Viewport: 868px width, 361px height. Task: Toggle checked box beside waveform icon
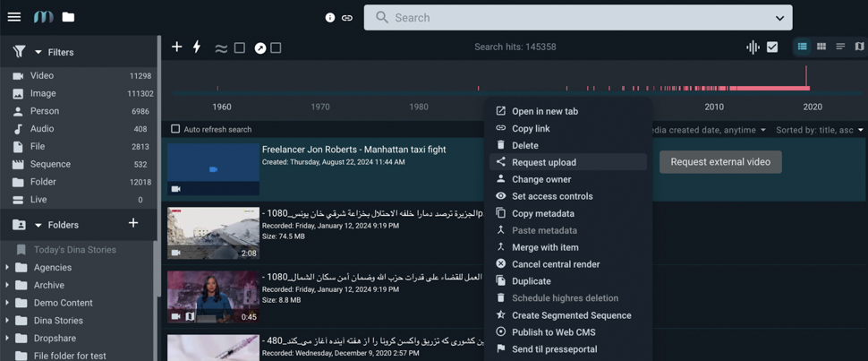pos(772,47)
